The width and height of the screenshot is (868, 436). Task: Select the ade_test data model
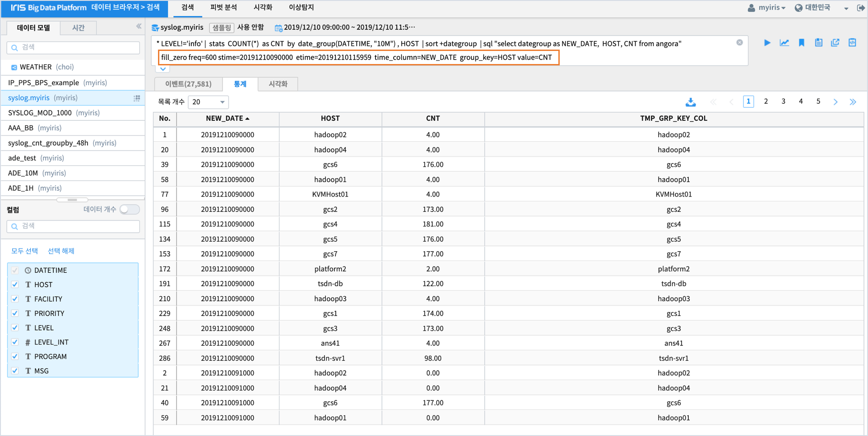tap(73, 158)
